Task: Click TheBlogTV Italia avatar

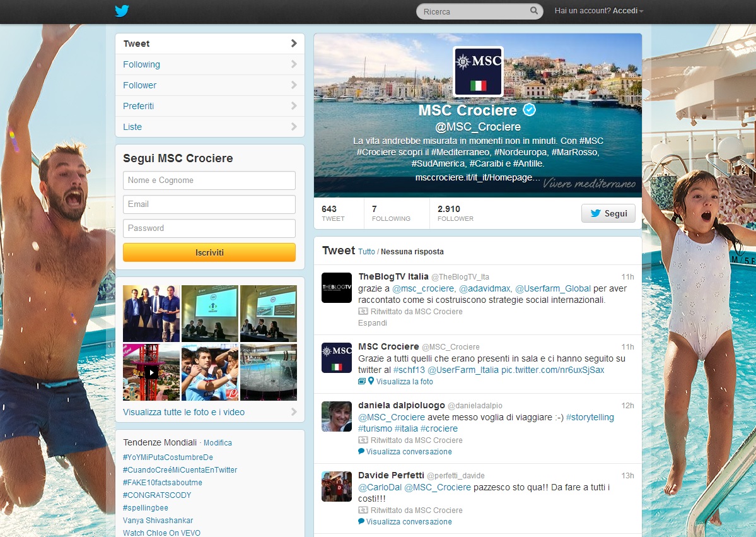Action: pyautogui.click(x=337, y=287)
